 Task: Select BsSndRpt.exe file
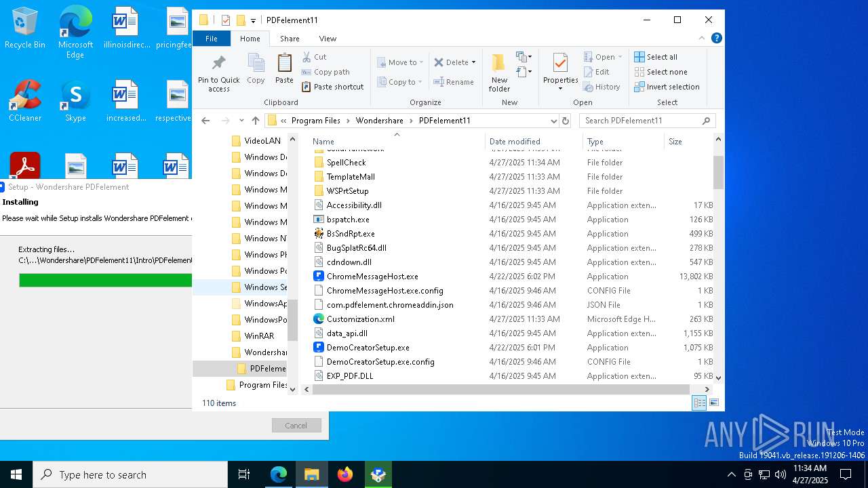350,234
